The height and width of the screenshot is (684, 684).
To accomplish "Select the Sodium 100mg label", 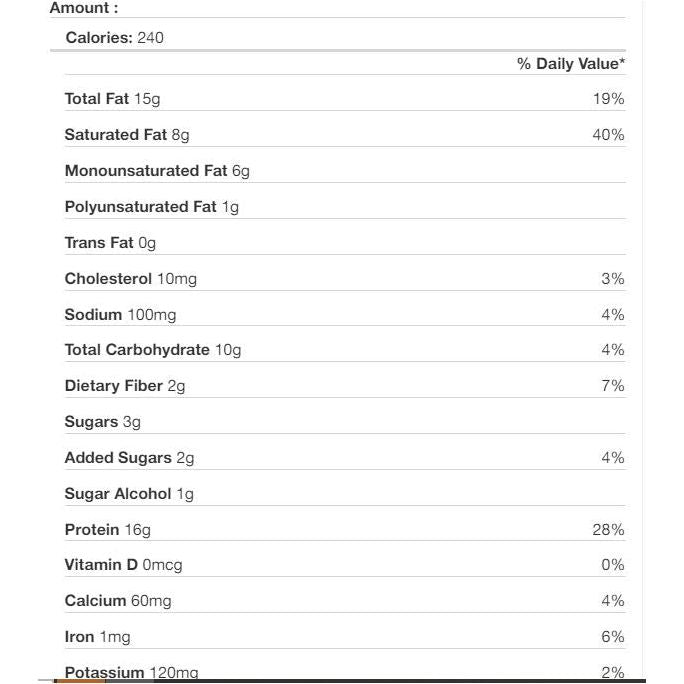I will 120,315.
